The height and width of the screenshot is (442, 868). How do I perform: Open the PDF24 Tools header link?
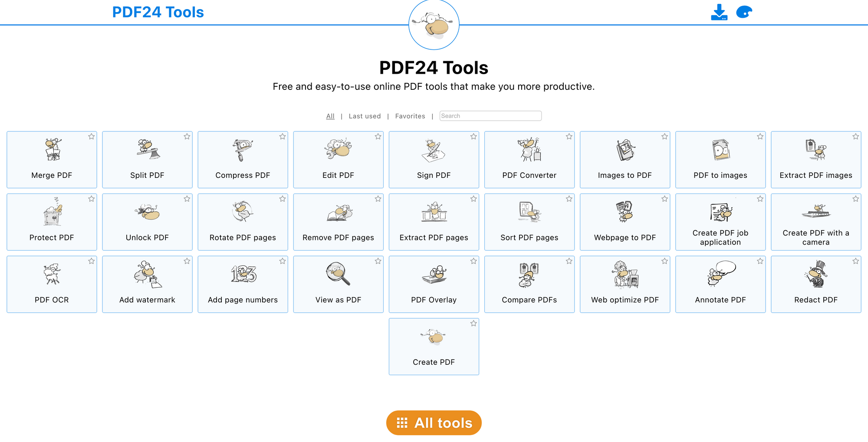click(158, 12)
